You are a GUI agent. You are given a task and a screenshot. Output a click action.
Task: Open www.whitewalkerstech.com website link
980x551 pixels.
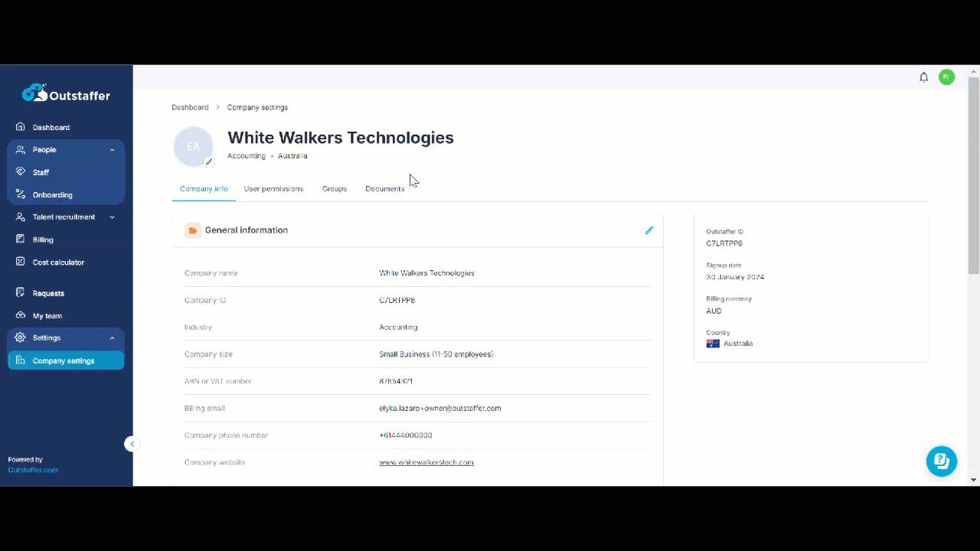tap(426, 462)
